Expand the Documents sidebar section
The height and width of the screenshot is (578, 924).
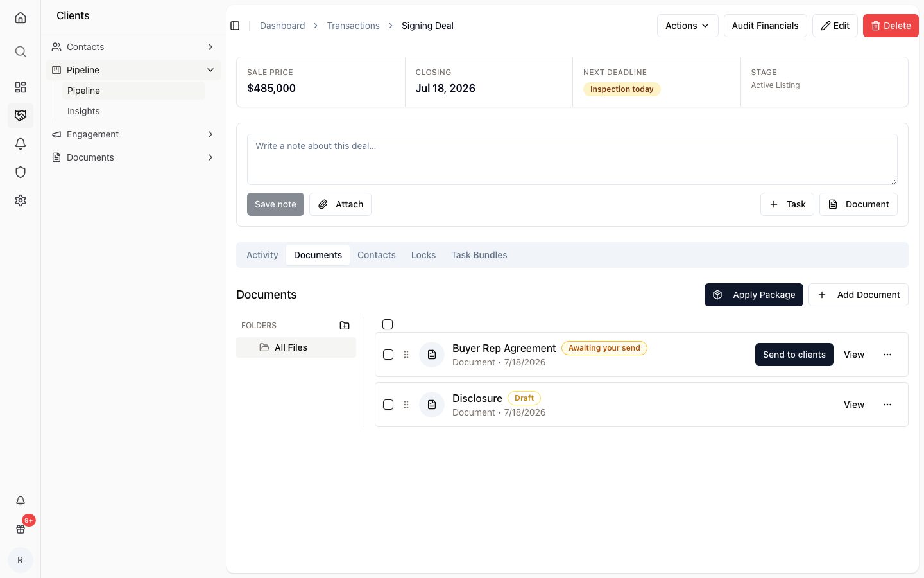tap(133, 157)
